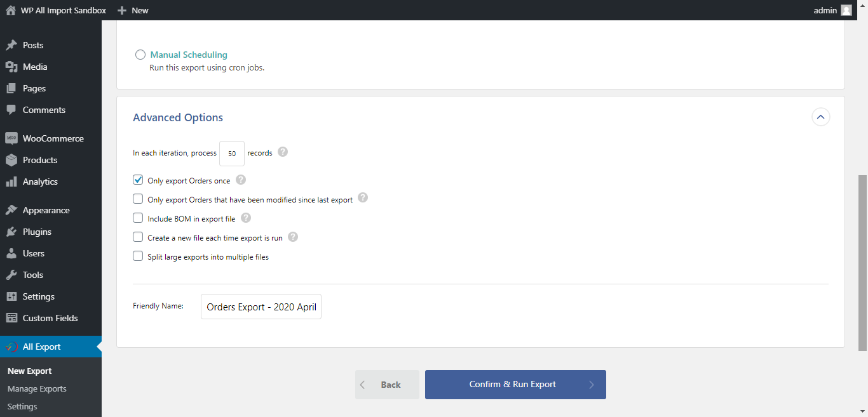Open the Settings menu above Custom Fields

(x=51, y=296)
